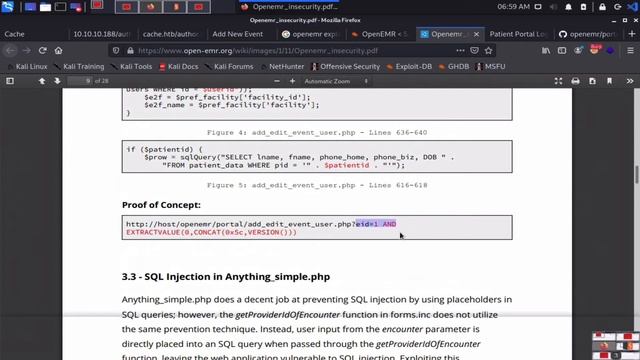640x360 pixels.
Task: Click the volume speaker icon in the panel
Action: (x=553, y=7)
